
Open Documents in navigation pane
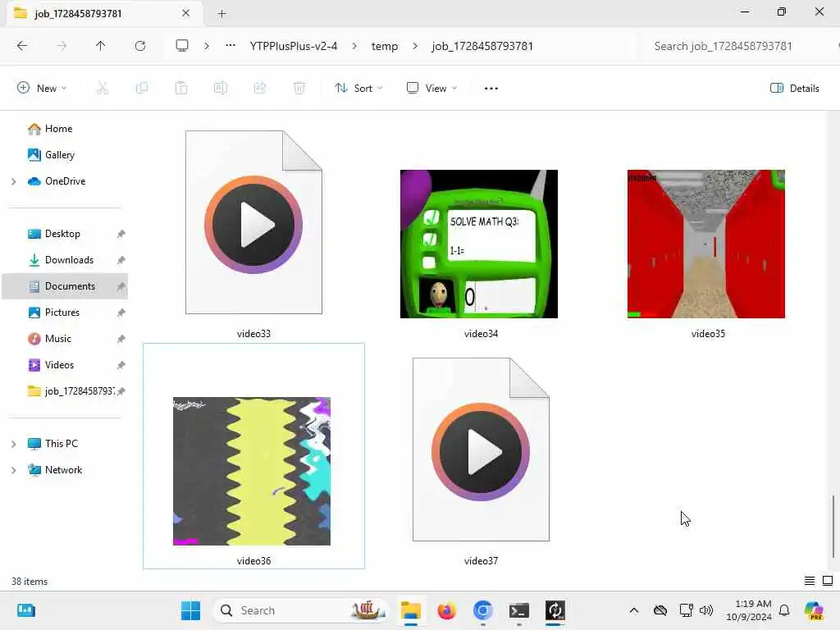click(x=66, y=286)
